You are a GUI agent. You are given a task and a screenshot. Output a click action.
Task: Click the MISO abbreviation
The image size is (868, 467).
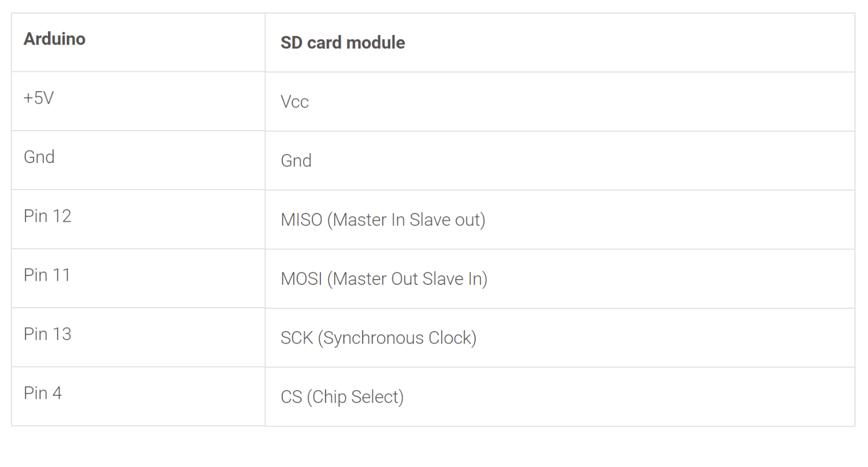[x=301, y=220]
